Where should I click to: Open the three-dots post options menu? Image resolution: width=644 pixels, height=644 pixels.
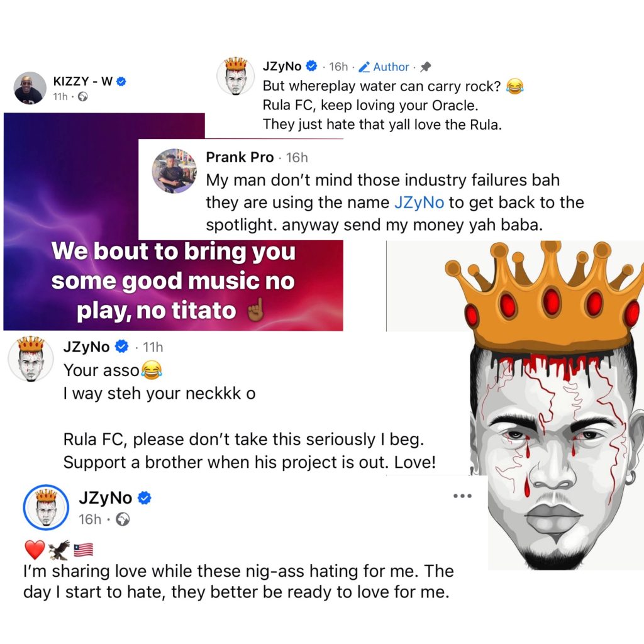tap(462, 496)
